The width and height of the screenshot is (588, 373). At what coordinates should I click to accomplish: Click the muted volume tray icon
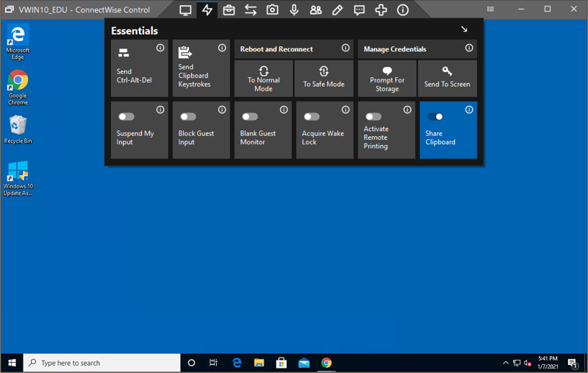528,363
